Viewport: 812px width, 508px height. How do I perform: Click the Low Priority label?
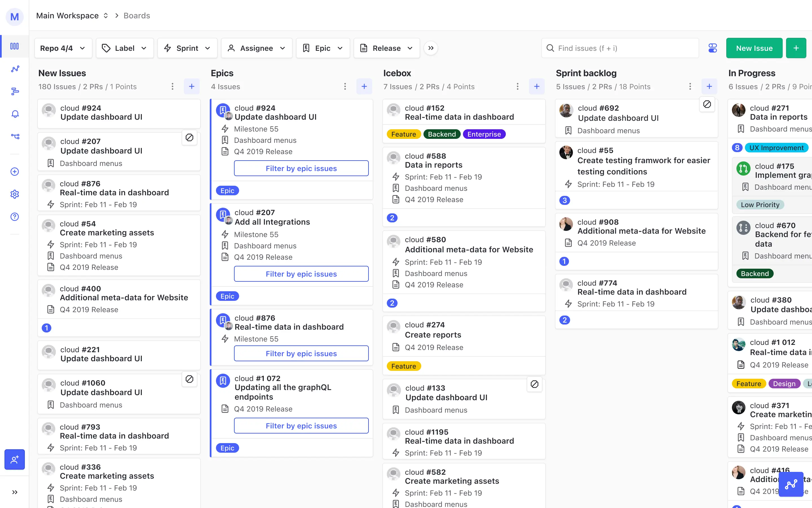760,205
